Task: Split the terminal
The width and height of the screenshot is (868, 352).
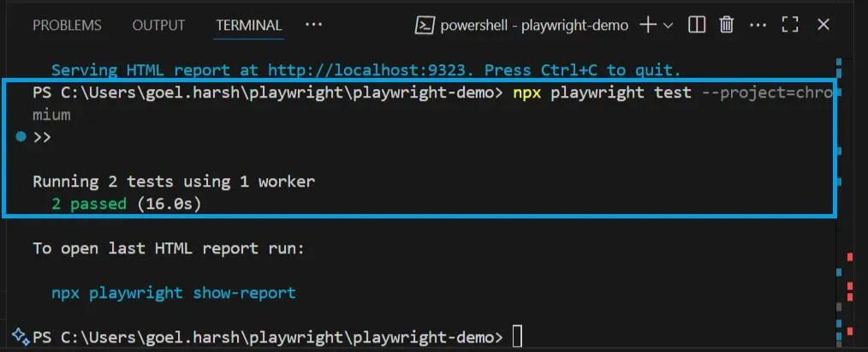Action: point(697,25)
